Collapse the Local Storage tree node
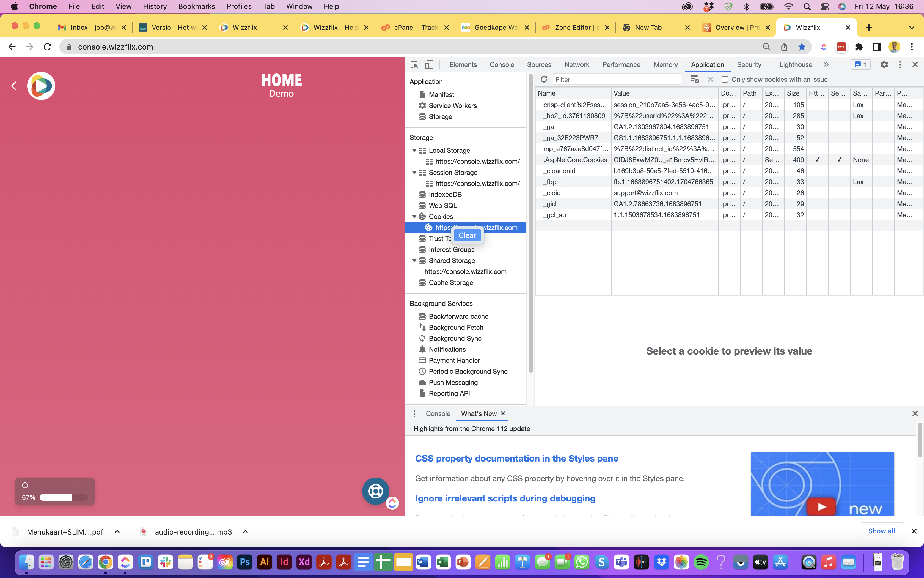924x578 pixels. [x=414, y=151]
